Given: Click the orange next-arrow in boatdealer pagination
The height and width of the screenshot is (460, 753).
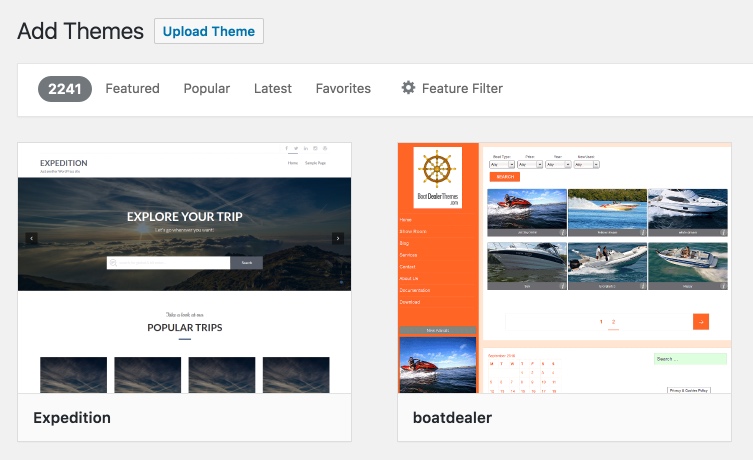Looking at the screenshot, I should click(x=701, y=321).
